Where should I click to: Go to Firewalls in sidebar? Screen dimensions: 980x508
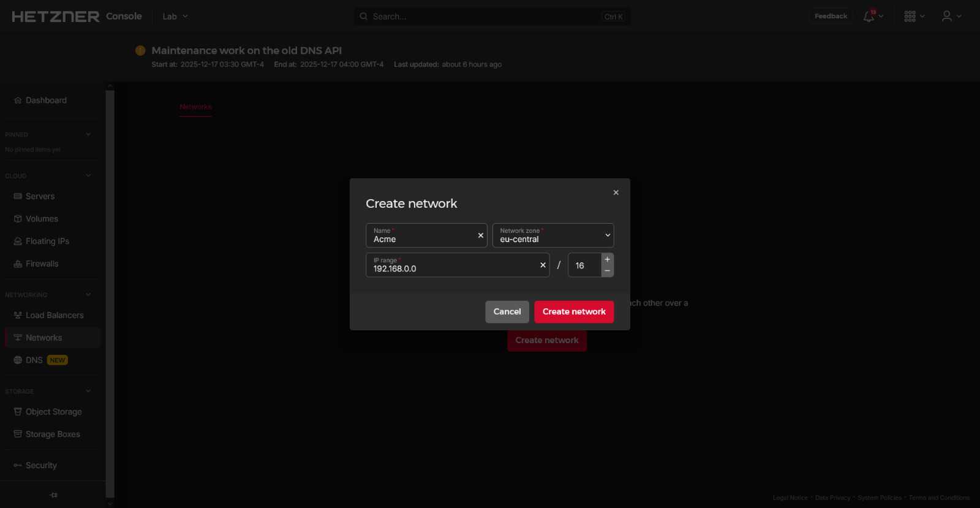42,263
